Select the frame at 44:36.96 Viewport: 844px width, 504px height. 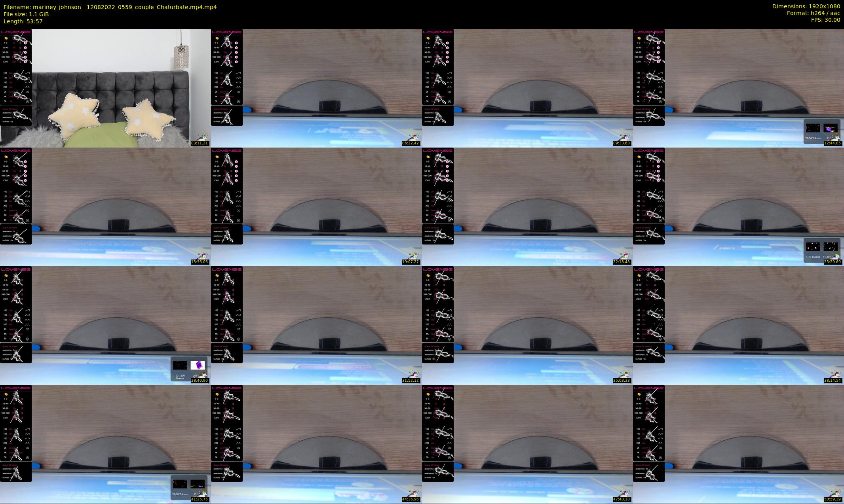pyautogui.click(x=316, y=444)
